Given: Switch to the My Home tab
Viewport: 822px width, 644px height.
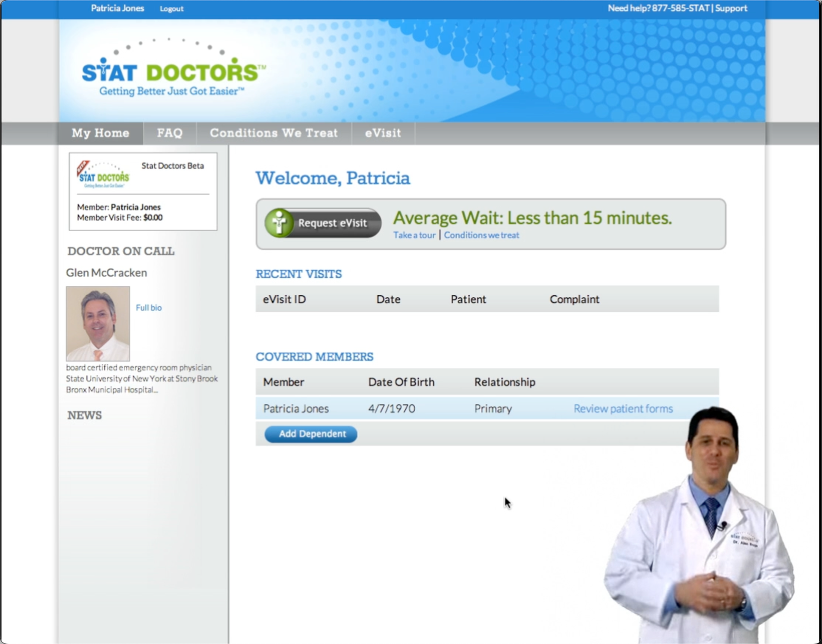Looking at the screenshot, I should pos(100,133).
